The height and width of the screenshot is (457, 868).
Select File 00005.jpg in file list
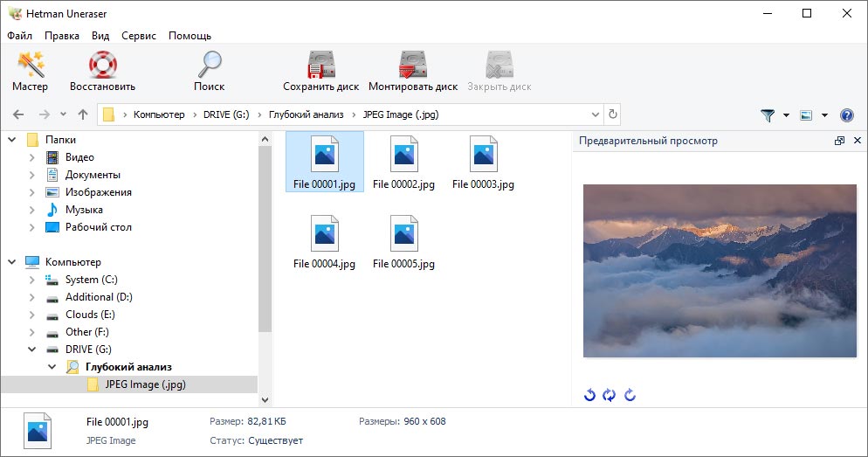[403, 241]
